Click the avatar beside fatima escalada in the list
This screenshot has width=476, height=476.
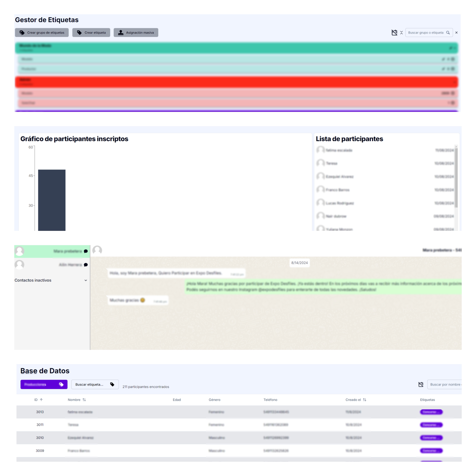[320, 150]
